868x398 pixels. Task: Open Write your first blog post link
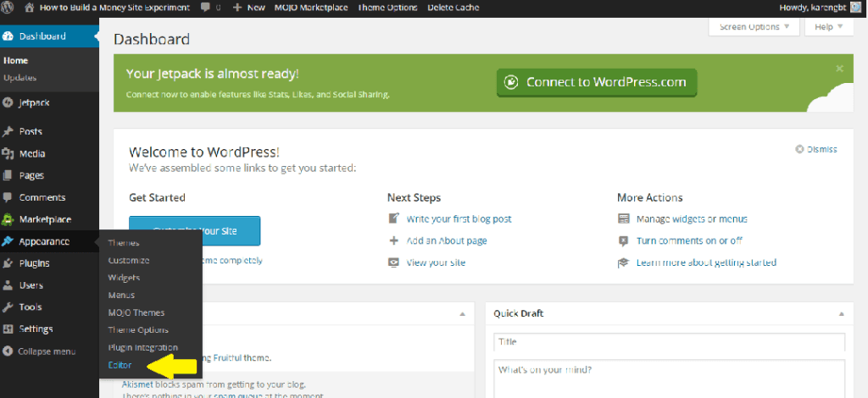click(459, 218)
